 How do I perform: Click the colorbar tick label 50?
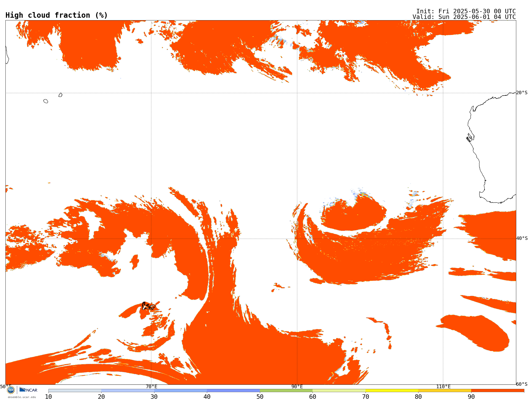(260, 397)
